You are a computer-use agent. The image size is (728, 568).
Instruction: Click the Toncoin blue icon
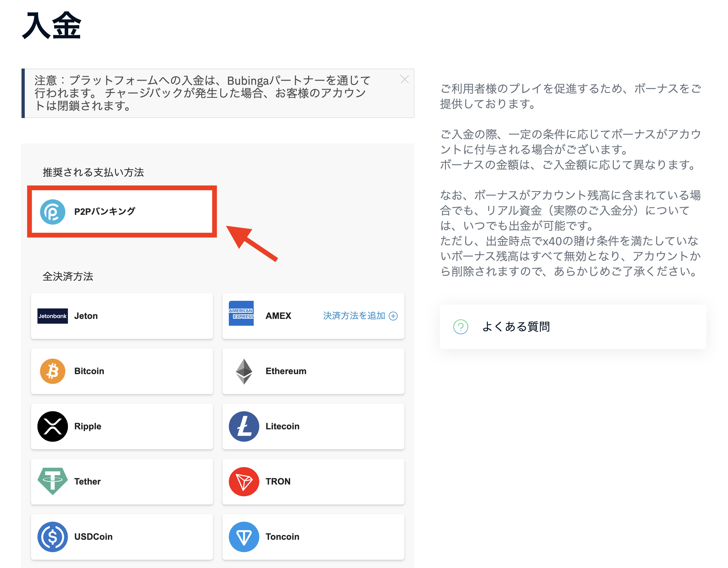[244, 537]
